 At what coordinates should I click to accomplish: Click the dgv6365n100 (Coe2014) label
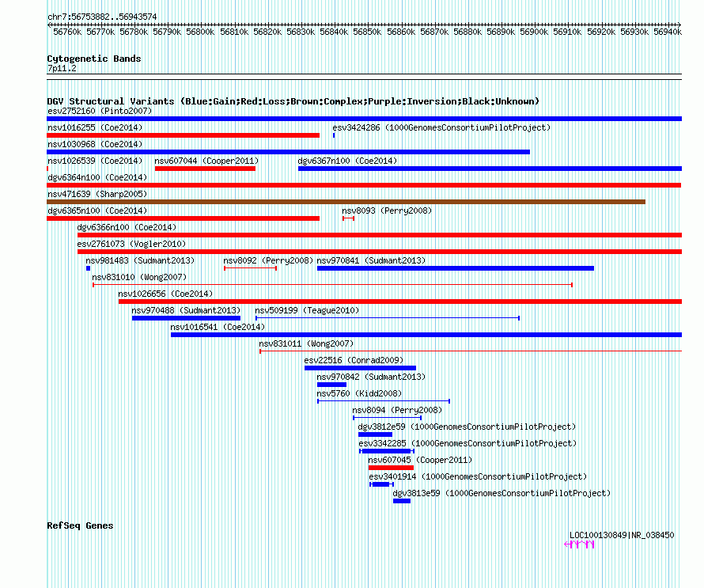97,211
